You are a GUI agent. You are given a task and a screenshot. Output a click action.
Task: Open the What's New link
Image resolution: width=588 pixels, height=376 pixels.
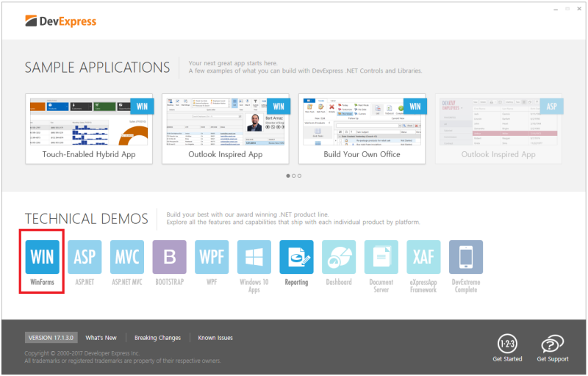coord(101,338)
